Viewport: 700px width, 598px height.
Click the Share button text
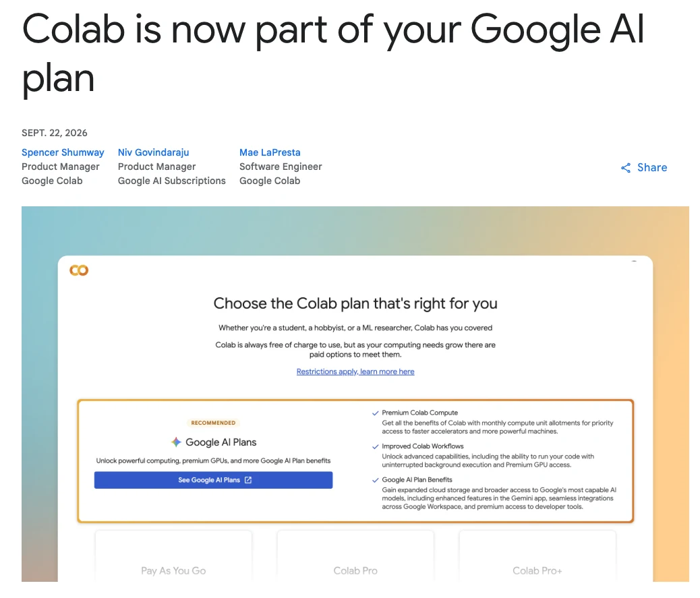tap(652, 168)
